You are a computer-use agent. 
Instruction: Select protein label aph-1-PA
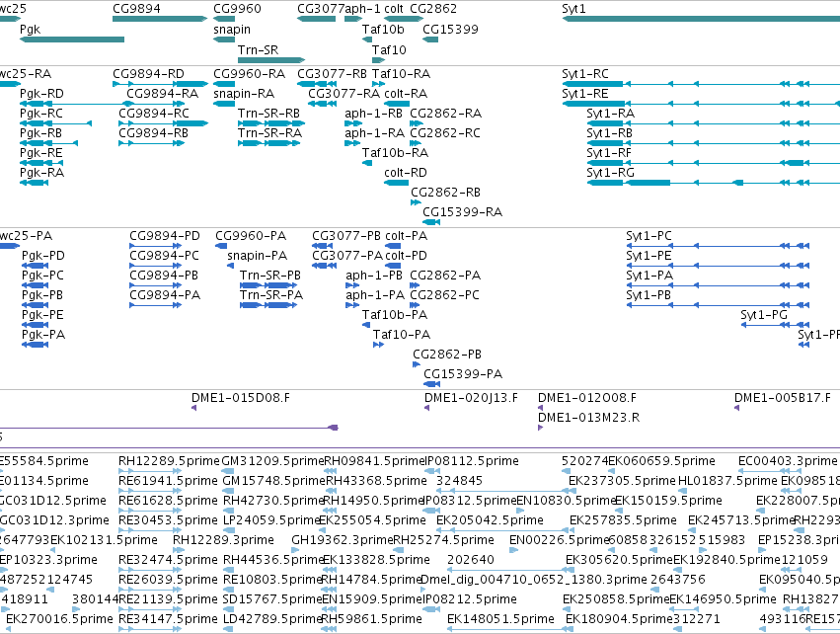375,295
